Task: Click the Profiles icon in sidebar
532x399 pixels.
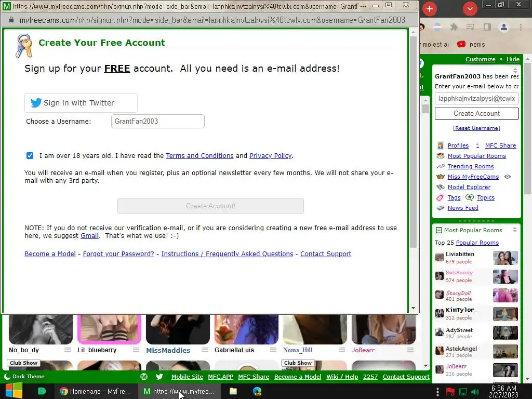Action: (x=441, y=145)
